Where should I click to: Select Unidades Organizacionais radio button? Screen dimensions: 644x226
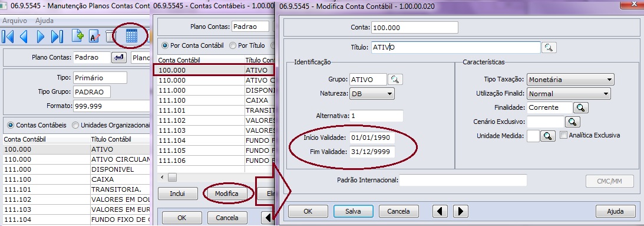tap(75, 125)
